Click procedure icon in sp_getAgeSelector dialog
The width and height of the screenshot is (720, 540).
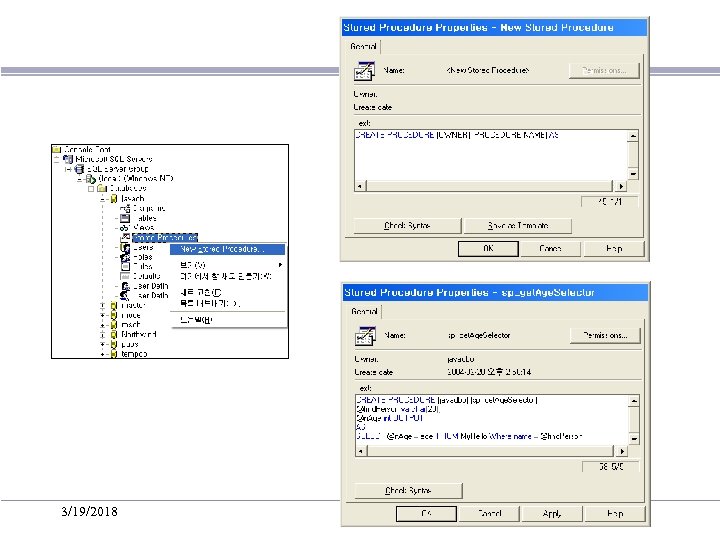coord(366,336)
